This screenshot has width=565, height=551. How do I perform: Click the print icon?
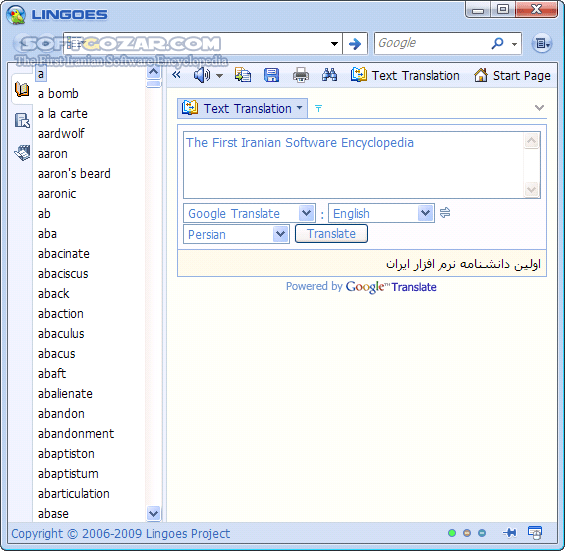pyautogui.click(x=301, y=75)
